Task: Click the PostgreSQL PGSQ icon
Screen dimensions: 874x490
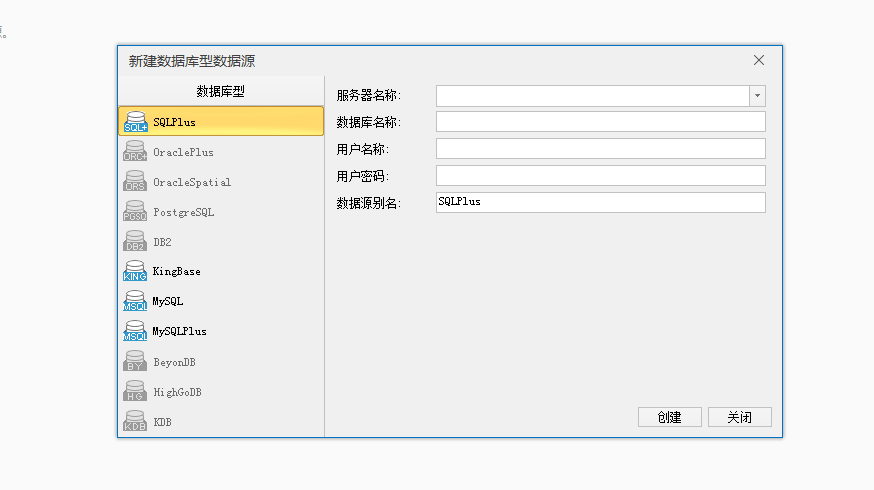Action: (135, 212)
